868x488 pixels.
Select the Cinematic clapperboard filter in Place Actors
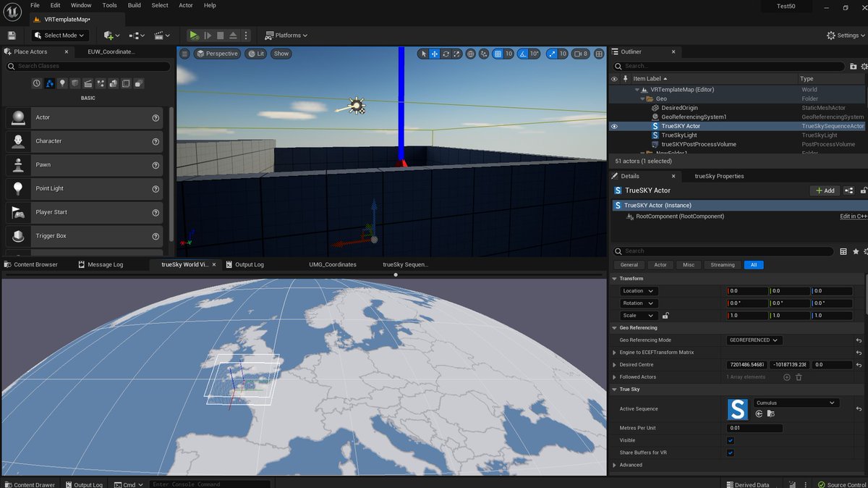[88, 83]
